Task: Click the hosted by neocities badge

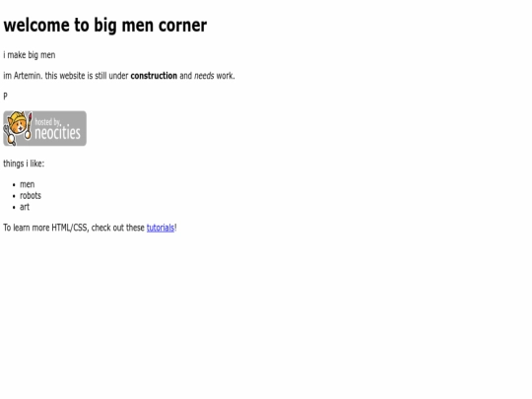Action: [44, 128]
